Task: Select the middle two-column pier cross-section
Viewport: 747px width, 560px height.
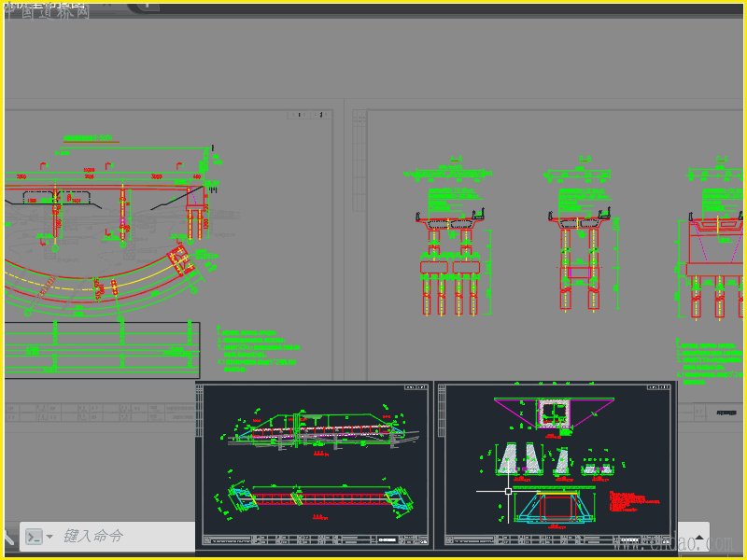Action: click(x=581, y=261)
